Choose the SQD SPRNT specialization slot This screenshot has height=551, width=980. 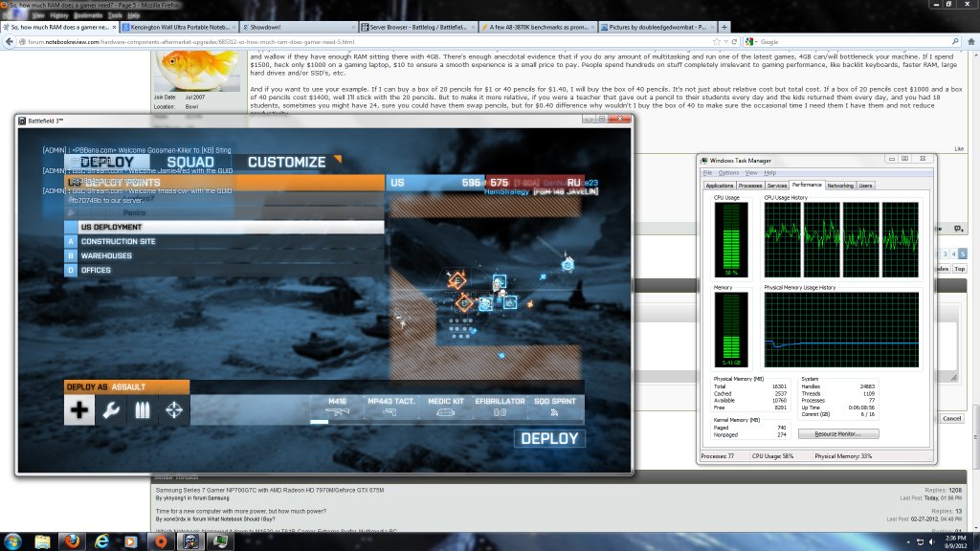(555, 408)
